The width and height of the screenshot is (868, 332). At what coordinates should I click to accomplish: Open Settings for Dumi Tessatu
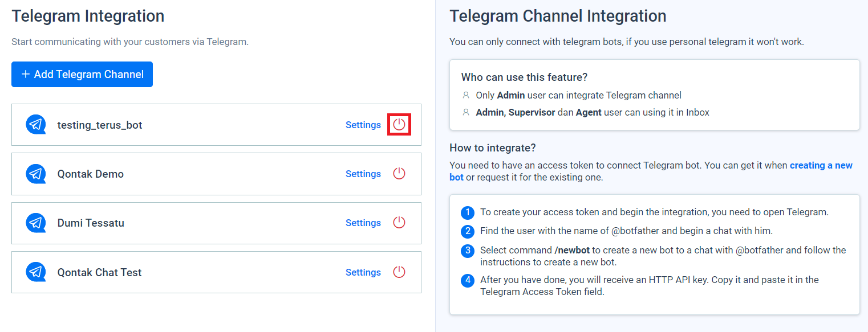tap(363, 223)
